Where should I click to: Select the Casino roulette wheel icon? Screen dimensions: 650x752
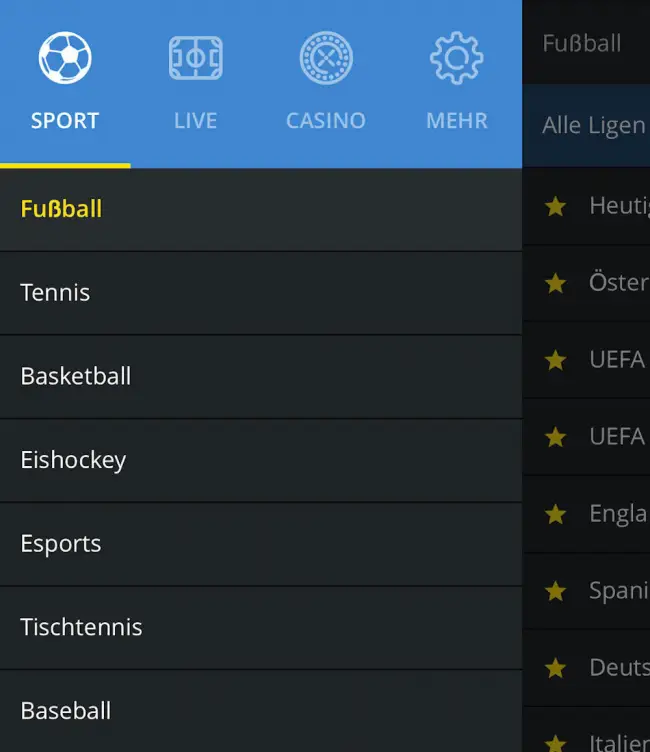pyautogui.click(x=326, y=58)
